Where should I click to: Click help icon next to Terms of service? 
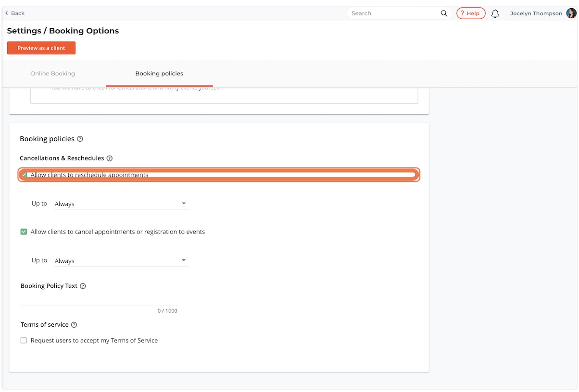(x=74, y=325)
